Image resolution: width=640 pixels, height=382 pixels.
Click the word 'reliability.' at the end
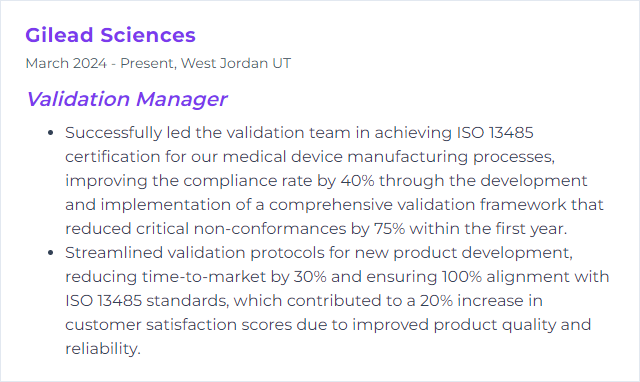click(x=103, y=349)
